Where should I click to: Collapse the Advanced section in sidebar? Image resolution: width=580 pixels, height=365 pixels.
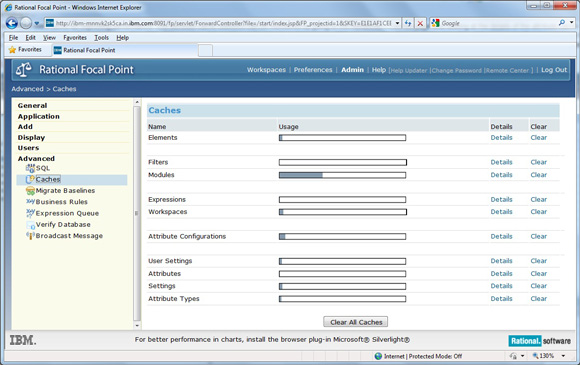(36, 158)
